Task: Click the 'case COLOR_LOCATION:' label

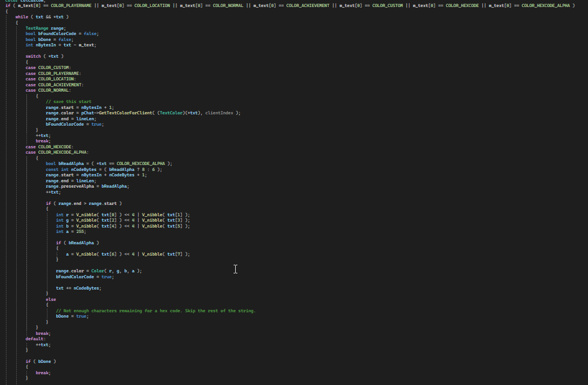Action: click(51, 79)
